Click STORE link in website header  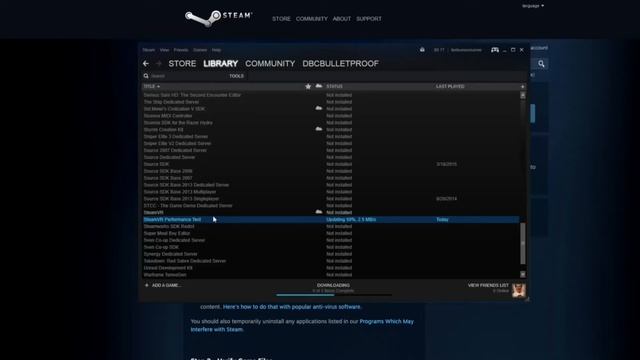coord(281,19)
